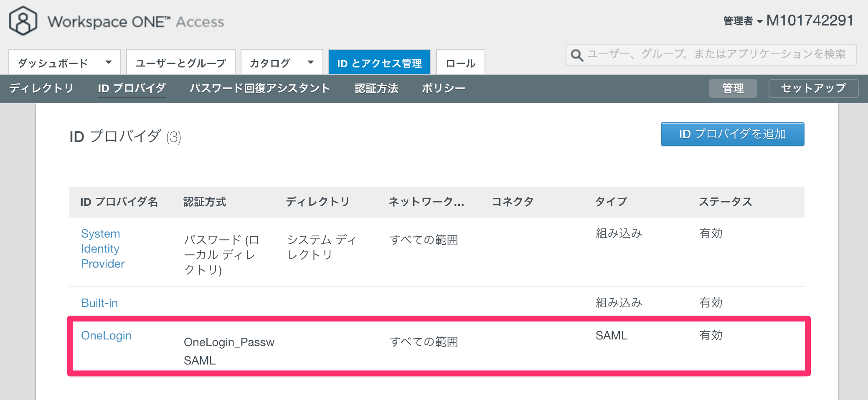Expand the ダッシュボード dropdown arrow
Viewport: 868px width, 400px height.
point(109,62)
